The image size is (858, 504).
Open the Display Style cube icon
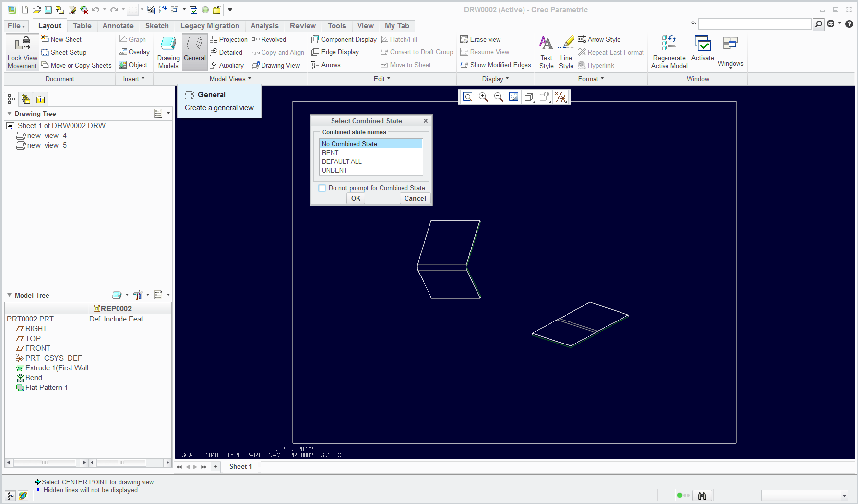pos(529,97)
